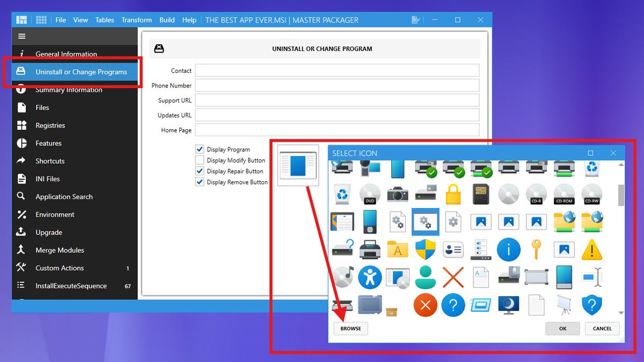Click the Updates URL field
Viewport: 644px width, 362px height.
coord(337,115)
